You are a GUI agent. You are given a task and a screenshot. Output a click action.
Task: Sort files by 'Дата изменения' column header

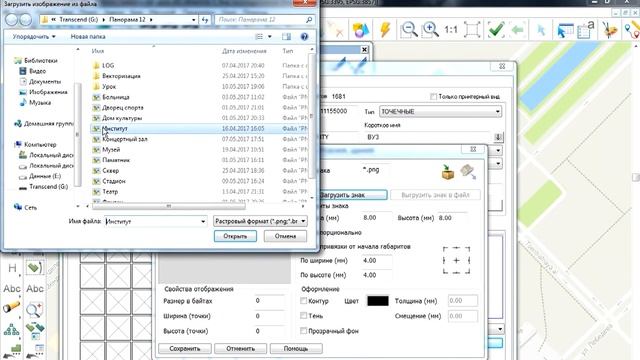click(x=244, y=51)
